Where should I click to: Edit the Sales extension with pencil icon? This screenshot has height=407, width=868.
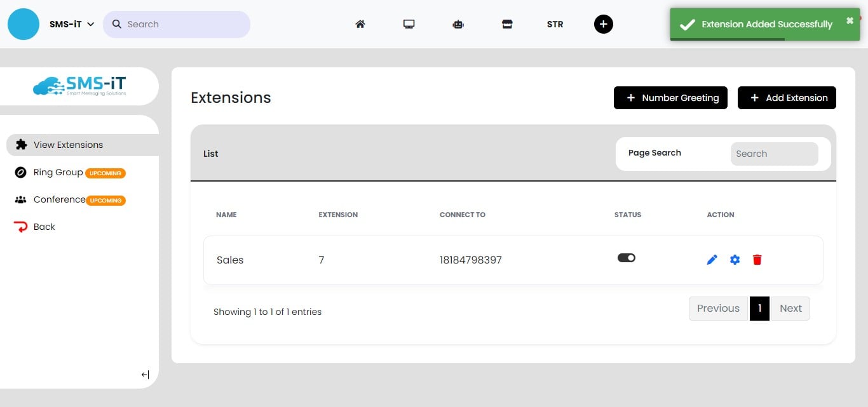(712, 260)
